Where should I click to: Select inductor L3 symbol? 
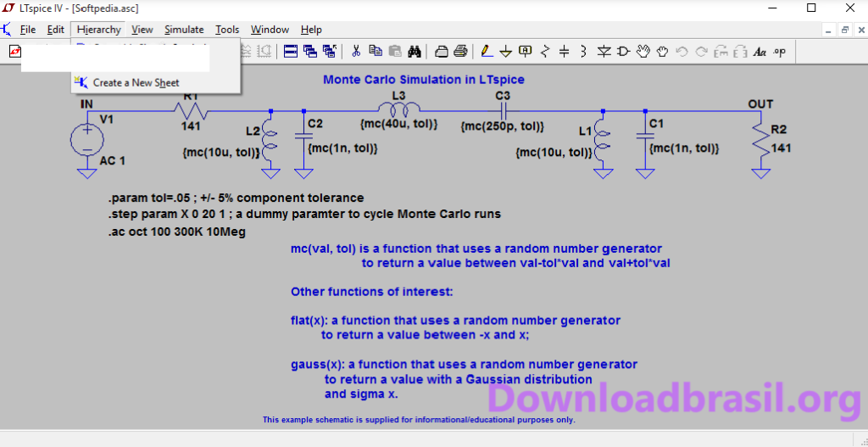pyautogui.click(x=399, y=108)
